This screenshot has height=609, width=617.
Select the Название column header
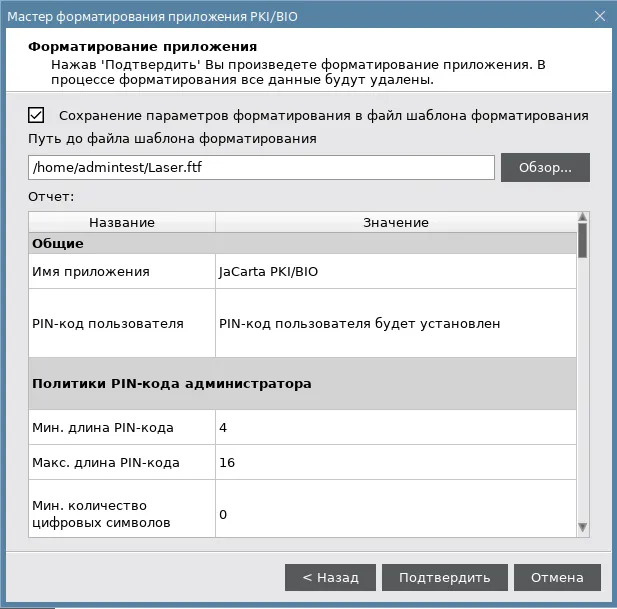(x=122, y=222)
